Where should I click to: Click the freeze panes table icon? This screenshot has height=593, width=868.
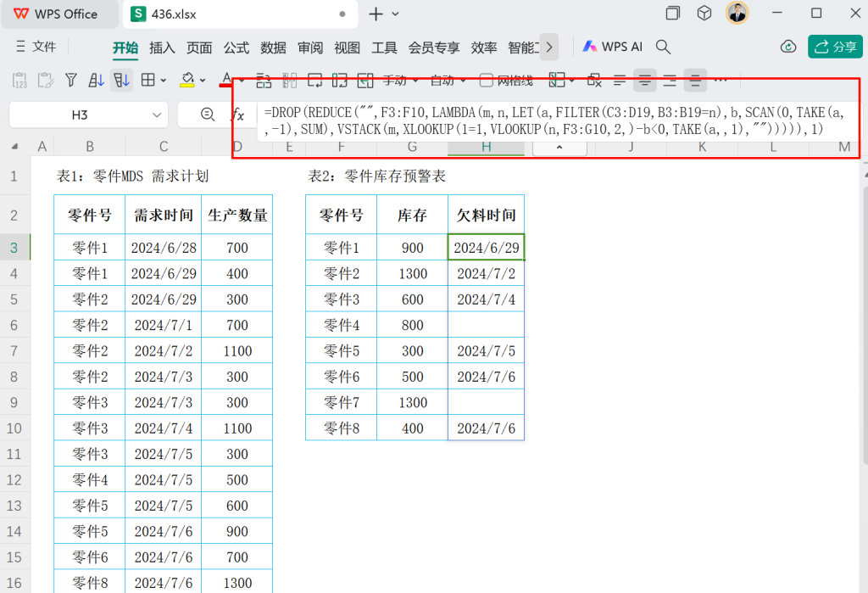click(x=556, y=81)
